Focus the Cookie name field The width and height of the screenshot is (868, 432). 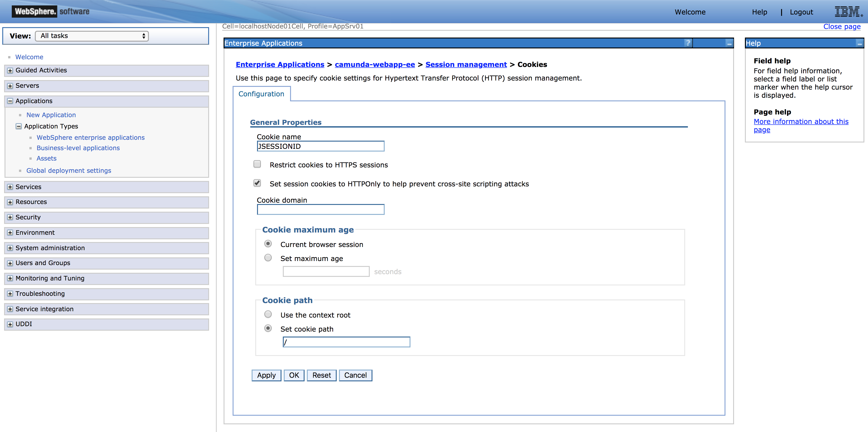coord(320,146)
